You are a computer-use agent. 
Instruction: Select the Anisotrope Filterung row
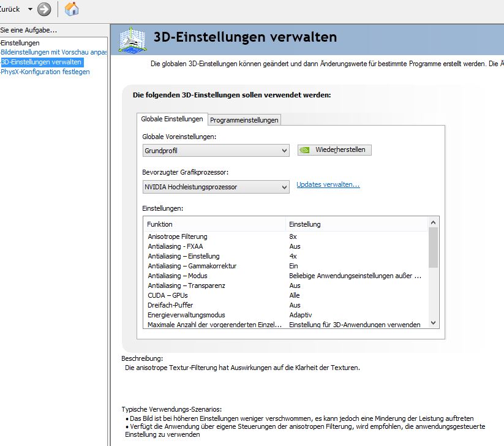click(x=285, y=236)
